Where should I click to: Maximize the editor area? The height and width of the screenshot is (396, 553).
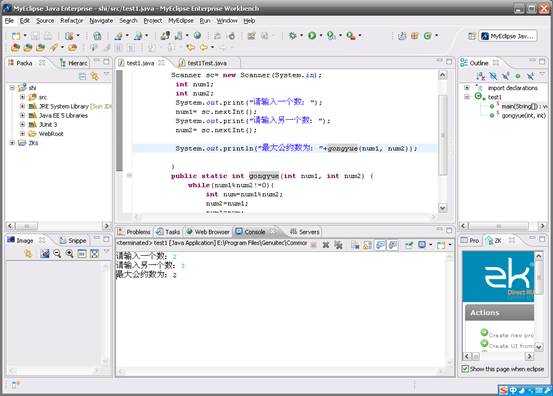[x=449, y=62]
